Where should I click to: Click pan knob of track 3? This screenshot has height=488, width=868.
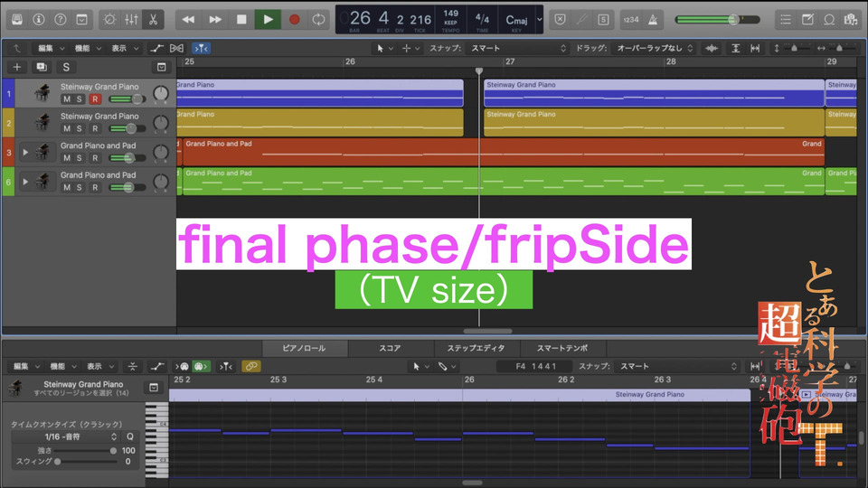coord(161,152)
